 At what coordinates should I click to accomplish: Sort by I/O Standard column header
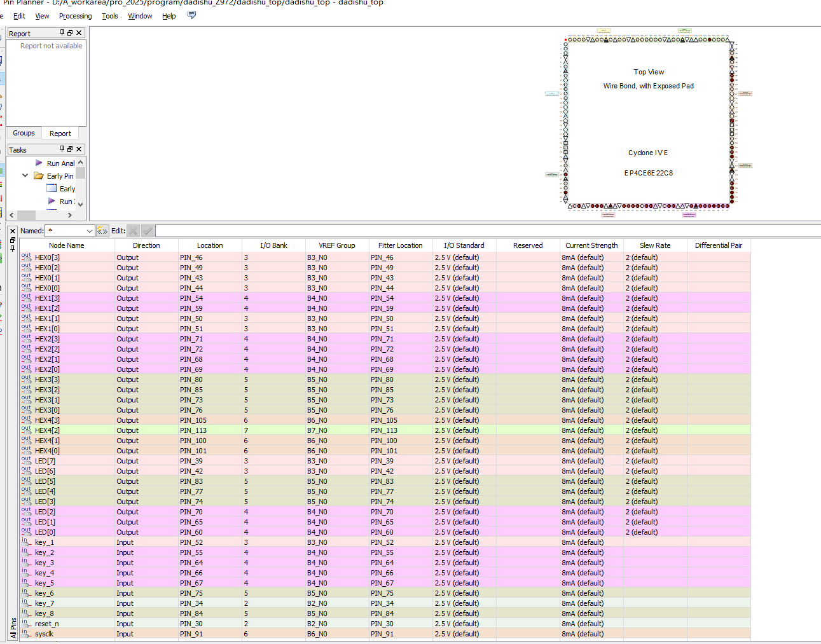point(464,245)
